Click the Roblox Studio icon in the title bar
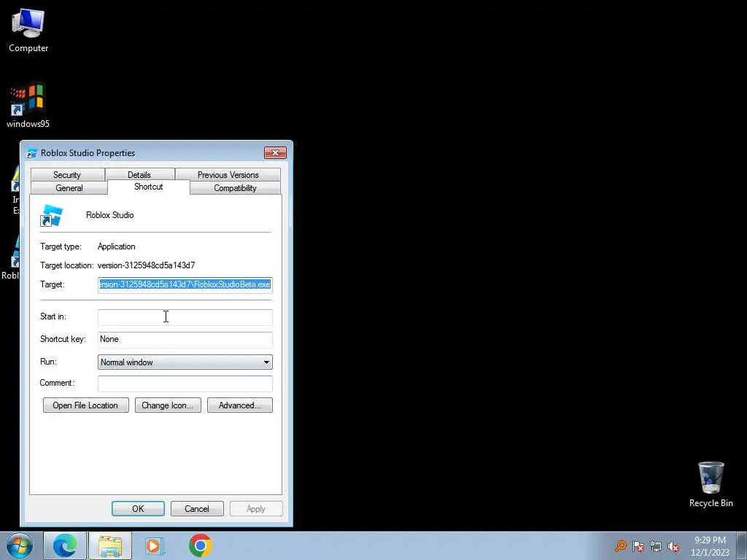 click(32, 153)
